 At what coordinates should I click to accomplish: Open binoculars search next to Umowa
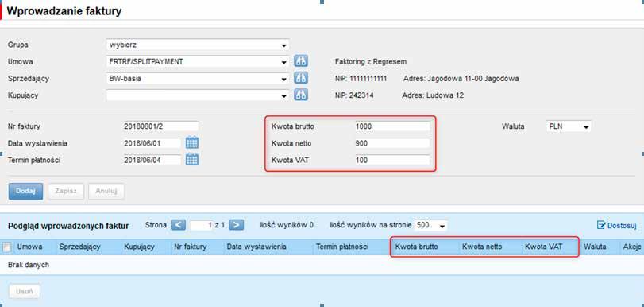tap(301, 61)
